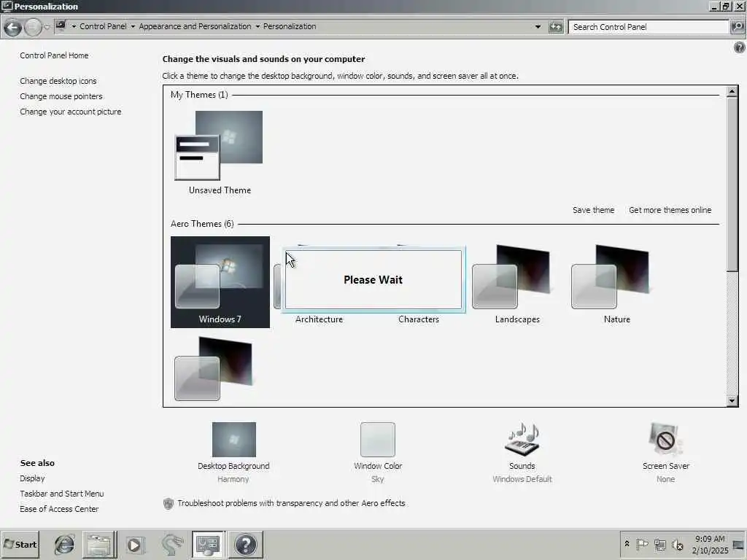Screen dimensions: 747x560
Task: Click the volume speaker tray icon
Action: (677, 544)
